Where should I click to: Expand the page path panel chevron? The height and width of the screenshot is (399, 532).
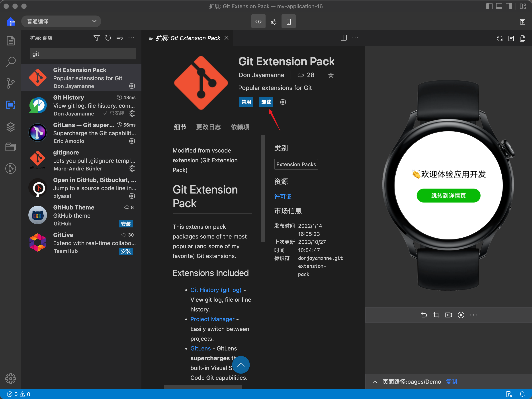[x=375, y=382]
